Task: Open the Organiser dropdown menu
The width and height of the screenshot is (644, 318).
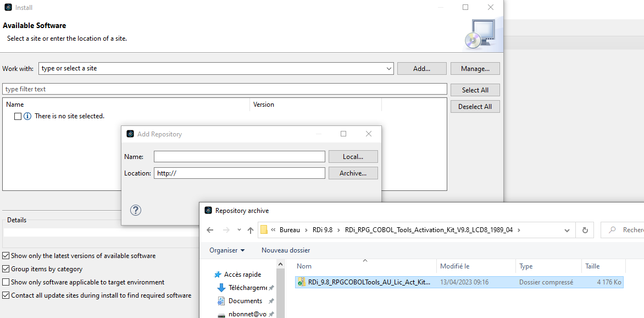Action: 227,250
